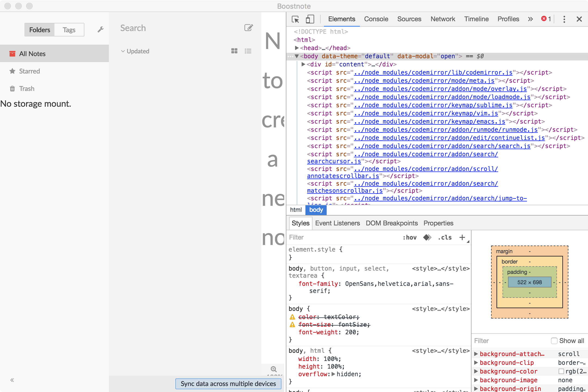The height and width of the screenshot is (392, 588).
Task: Toggle the :hov element state option
Action: [410, 237]
